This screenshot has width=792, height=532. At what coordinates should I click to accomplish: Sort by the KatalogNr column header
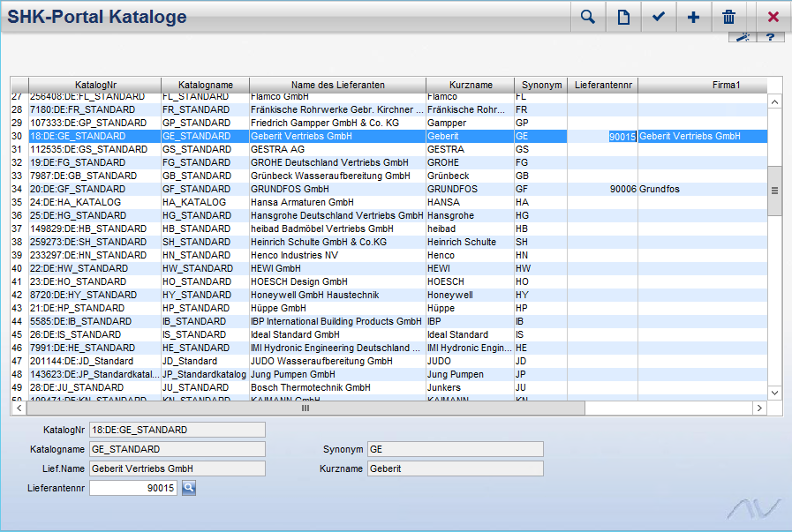pyautogui.click(x=95, y=85)
